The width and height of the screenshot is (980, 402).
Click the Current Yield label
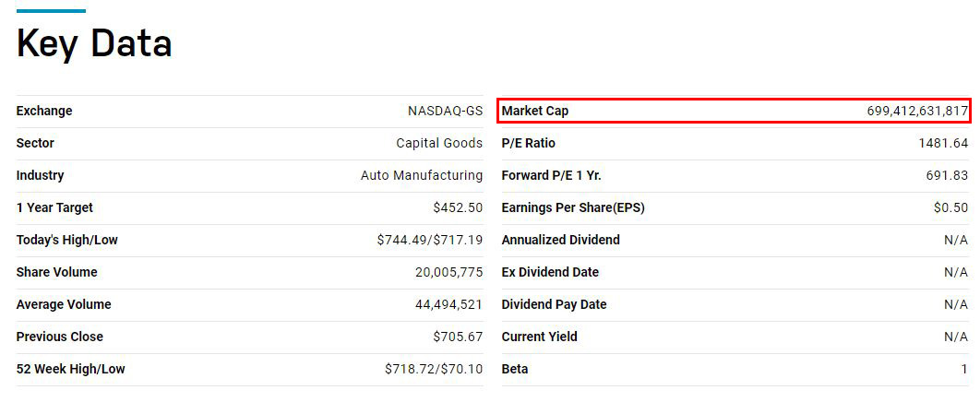click(539, 337)
